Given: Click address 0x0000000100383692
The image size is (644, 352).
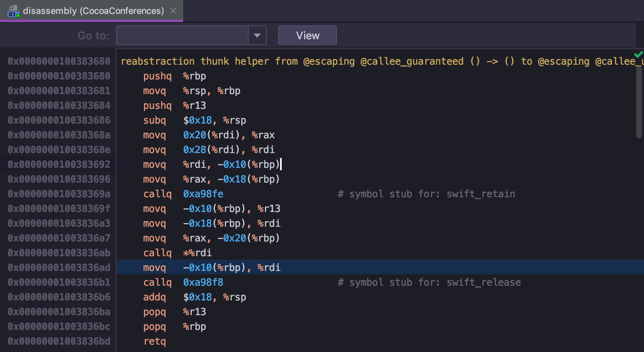Looking at the screenshot, I should [x=59, y=165].
